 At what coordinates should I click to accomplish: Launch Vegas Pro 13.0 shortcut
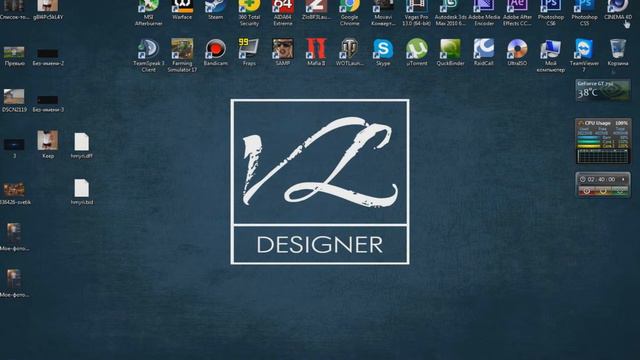416,13
